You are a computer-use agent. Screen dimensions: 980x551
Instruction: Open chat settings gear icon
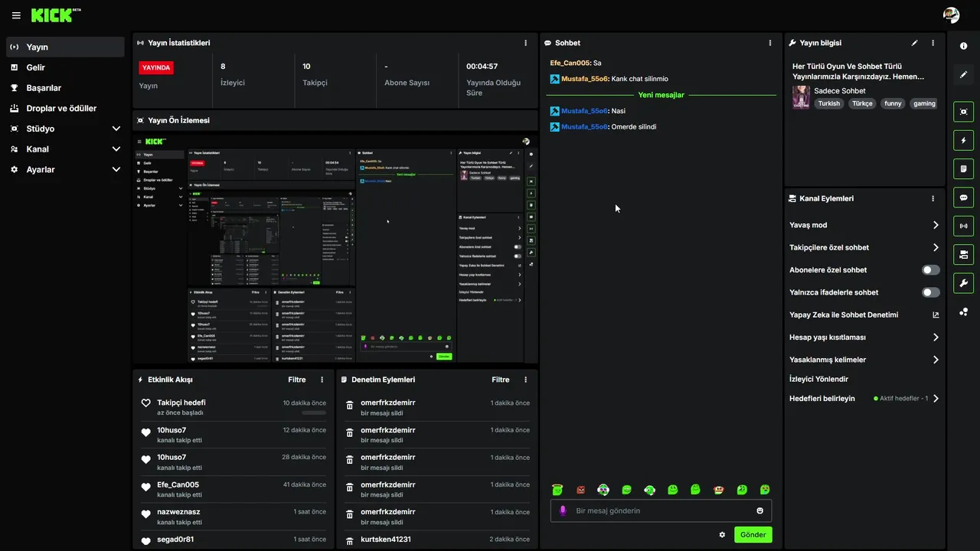722,535
